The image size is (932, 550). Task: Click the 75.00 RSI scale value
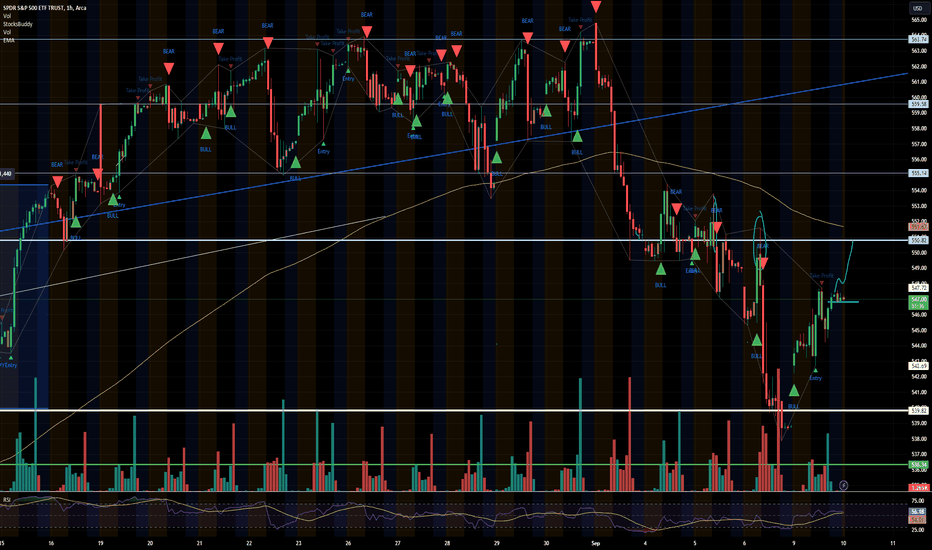tap(918, 501)
